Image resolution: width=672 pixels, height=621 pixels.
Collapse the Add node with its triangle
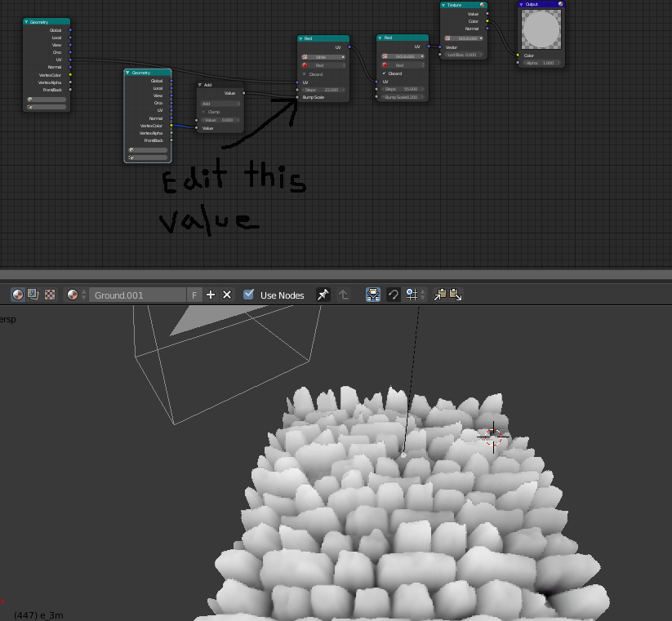point(200,85)
